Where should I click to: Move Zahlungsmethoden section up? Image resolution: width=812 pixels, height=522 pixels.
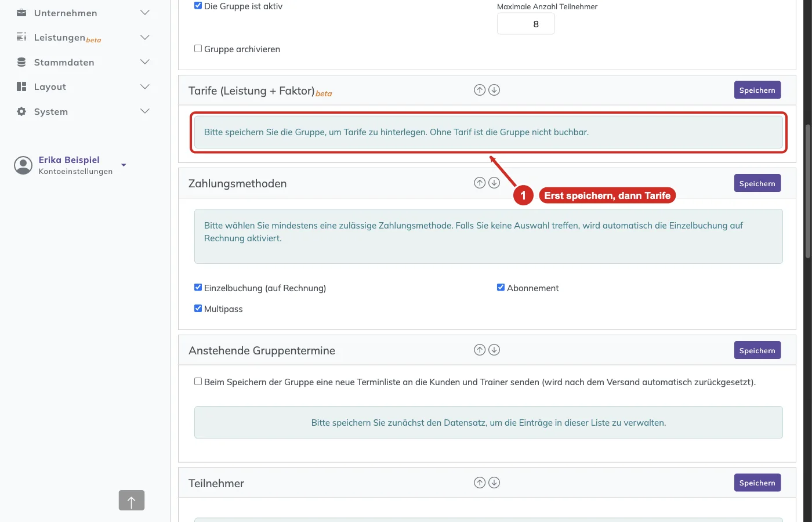coord(480,183)
